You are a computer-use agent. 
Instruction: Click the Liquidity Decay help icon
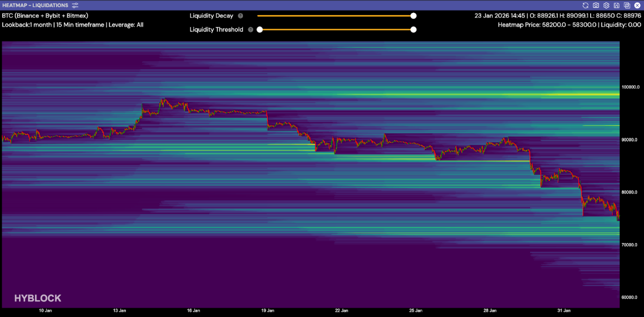coord(240,16)
